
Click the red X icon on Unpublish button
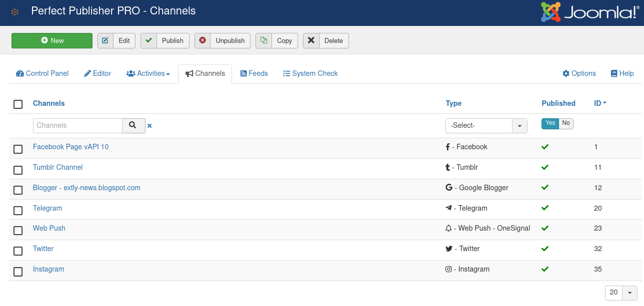point(202,41)
